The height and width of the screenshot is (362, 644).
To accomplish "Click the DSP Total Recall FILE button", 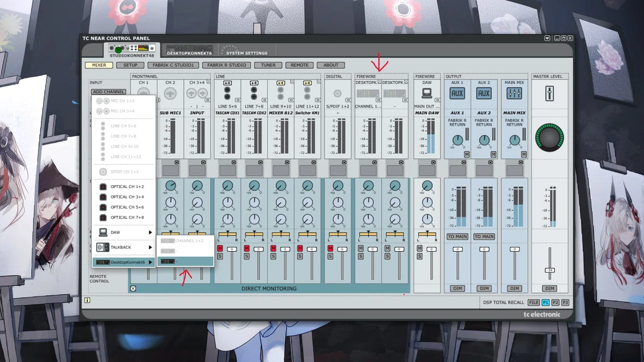I will point(533,302).
